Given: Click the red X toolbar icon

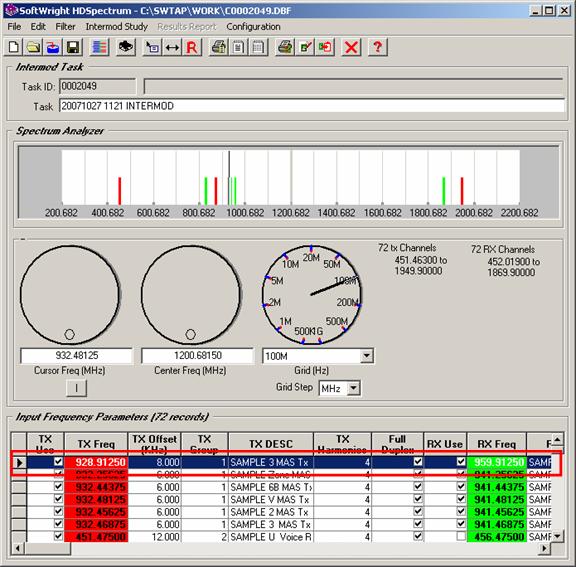Looking at the screenshot, I should pos(351,47).
